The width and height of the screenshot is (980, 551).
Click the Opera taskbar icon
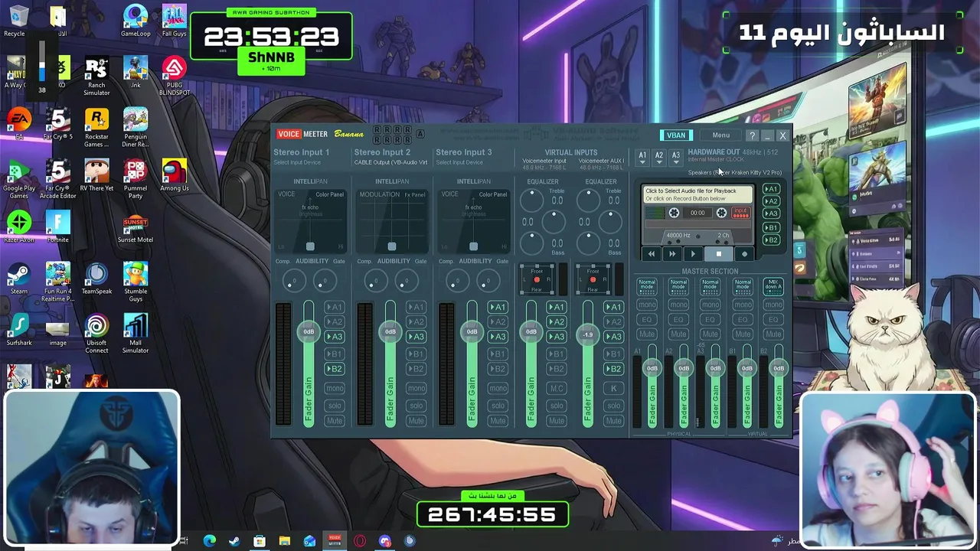(x=360, y=541)
